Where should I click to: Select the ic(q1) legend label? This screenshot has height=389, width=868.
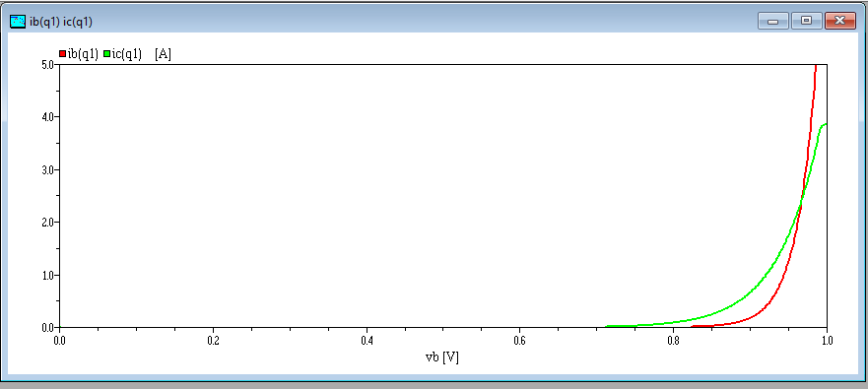(127, 54)
